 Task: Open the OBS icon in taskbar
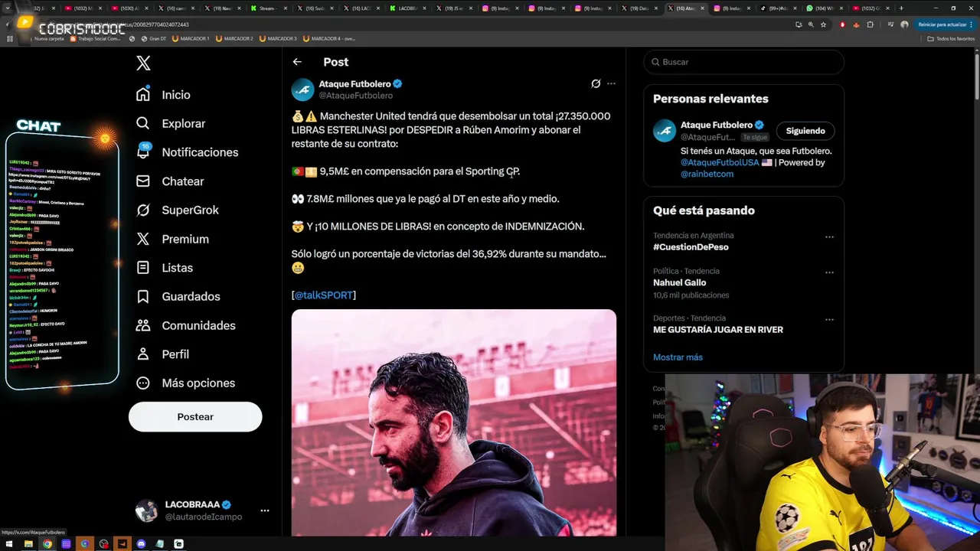(x=103, y=543)
